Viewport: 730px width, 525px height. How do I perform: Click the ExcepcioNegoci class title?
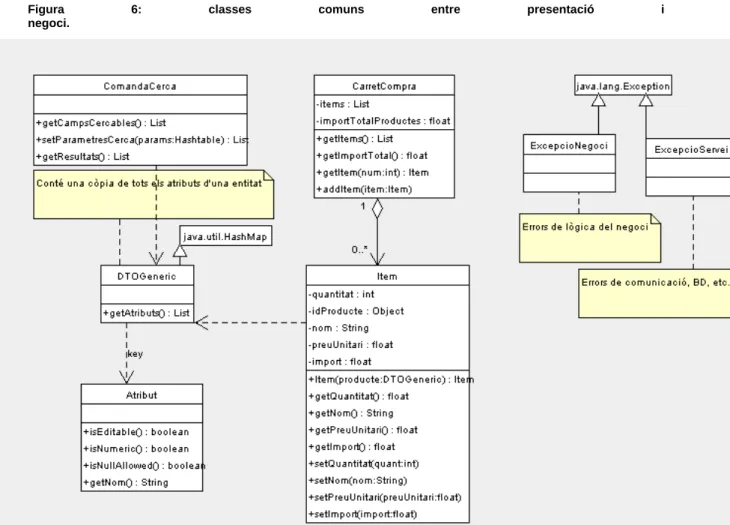click(569, 145)
